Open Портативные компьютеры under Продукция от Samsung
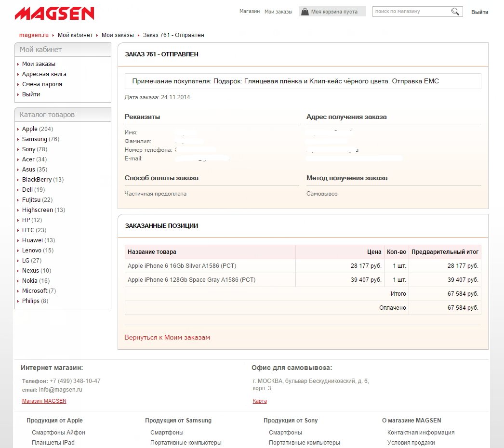The width and height of the screenshot is (504, 448). point(186,443)
